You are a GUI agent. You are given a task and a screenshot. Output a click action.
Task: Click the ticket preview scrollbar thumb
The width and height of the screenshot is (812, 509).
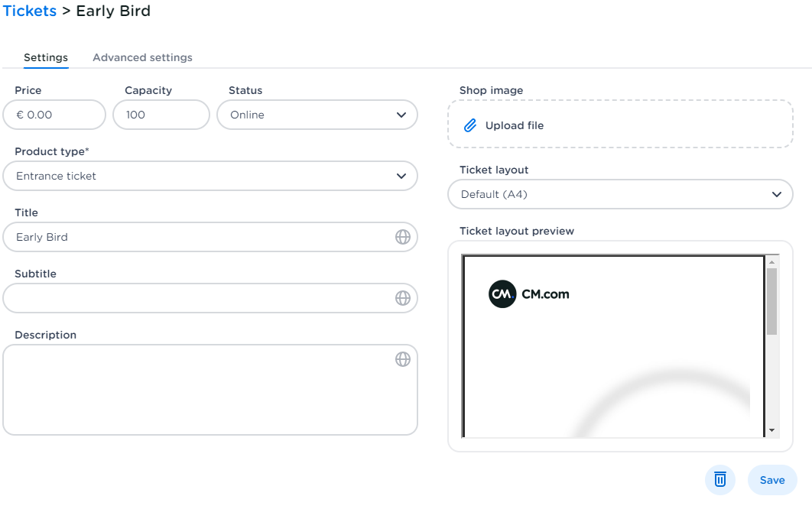pyautogui.click(x=772, y=300)
